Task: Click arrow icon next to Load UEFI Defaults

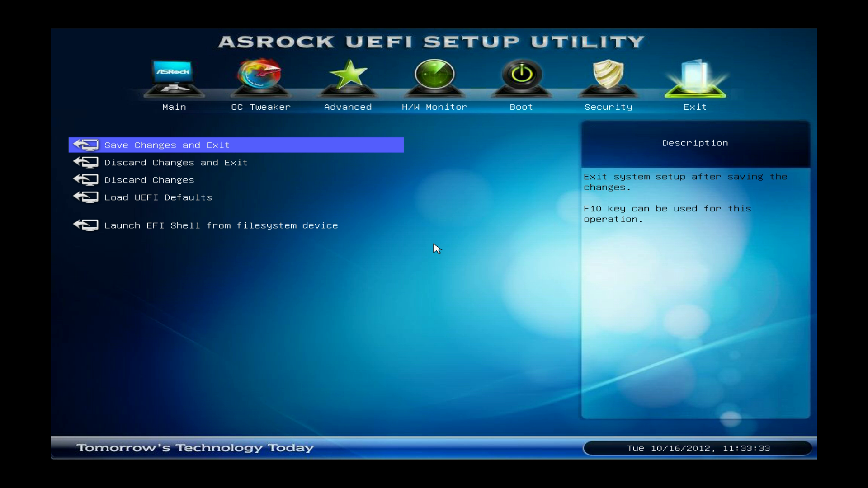Action: [x=86, y=197]
